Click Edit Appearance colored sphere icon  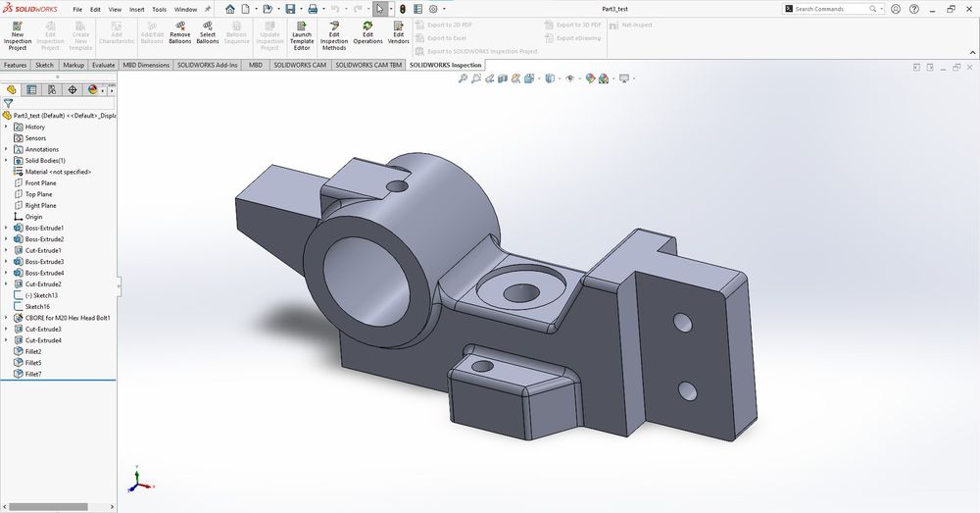click(x=590, y=78)
